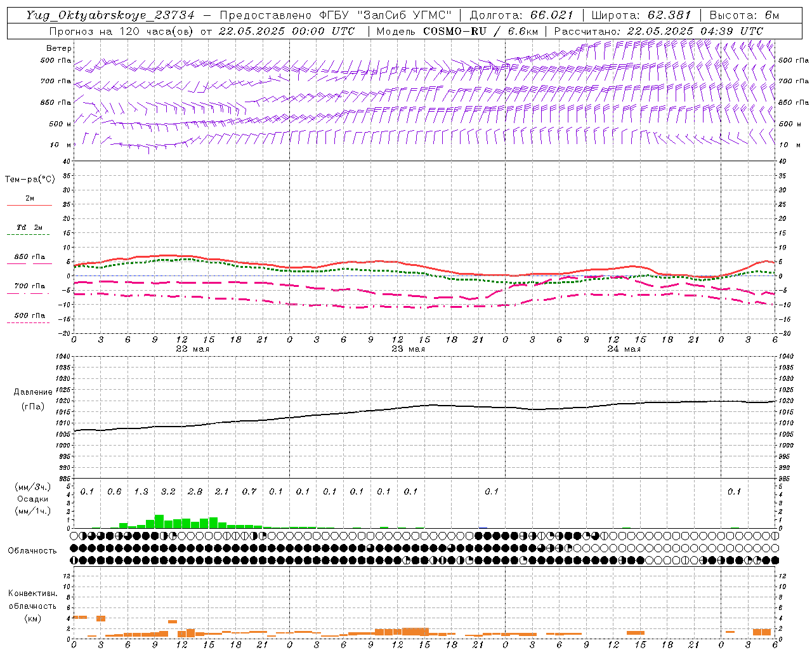This screenshot has height=650, width=812.
Task: Click the Высота: 6м header value
Action: [x=744, y=15]
